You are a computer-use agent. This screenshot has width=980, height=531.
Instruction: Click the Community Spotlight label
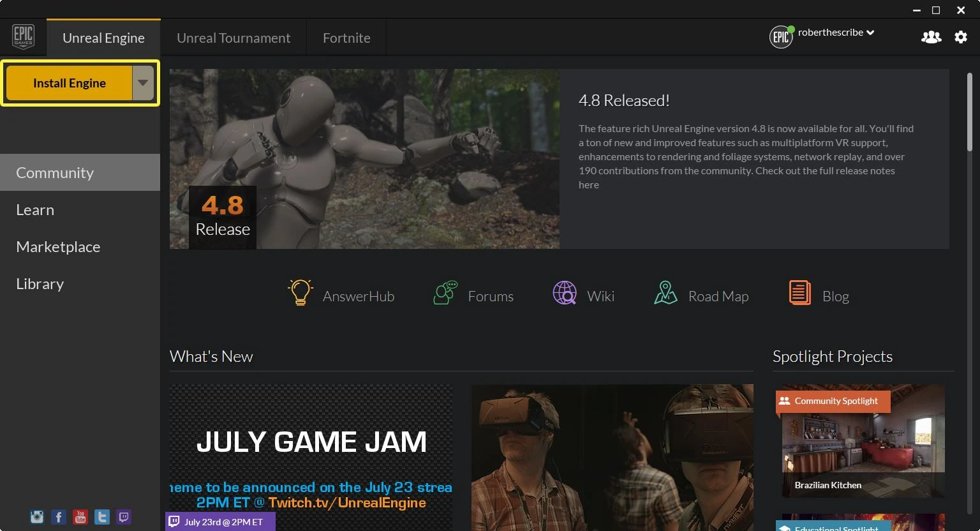click(836, 401)
